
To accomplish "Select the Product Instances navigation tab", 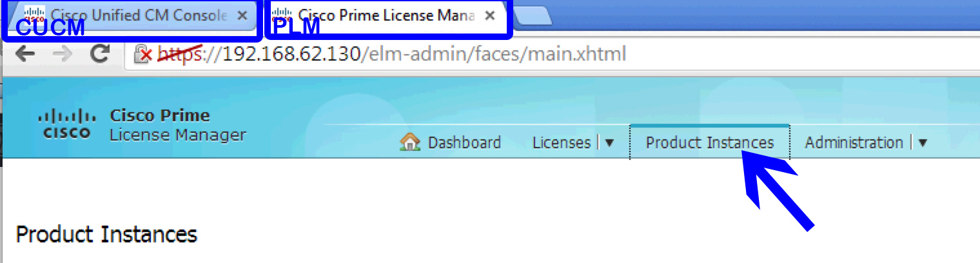I will [710, 142].
